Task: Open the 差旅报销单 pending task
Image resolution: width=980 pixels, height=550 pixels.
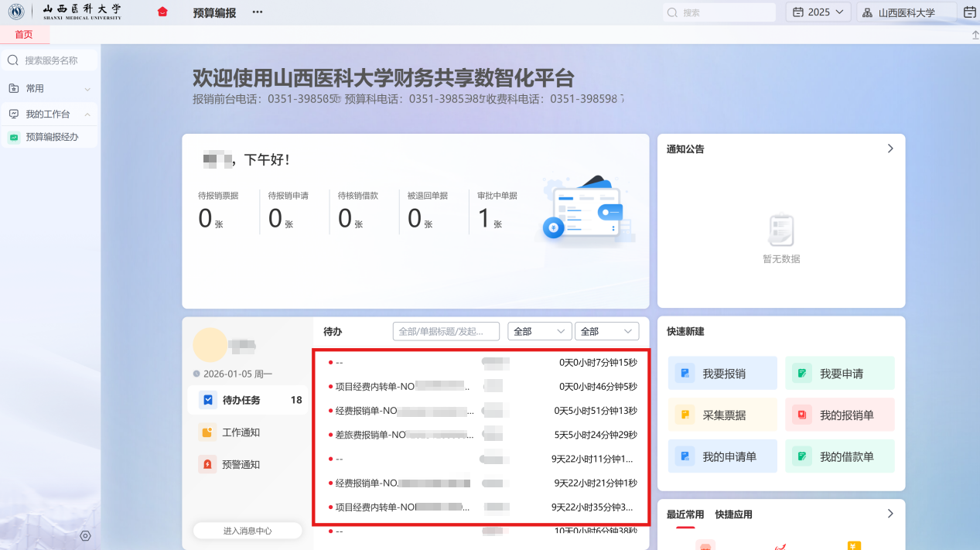Action: (402, 435)
